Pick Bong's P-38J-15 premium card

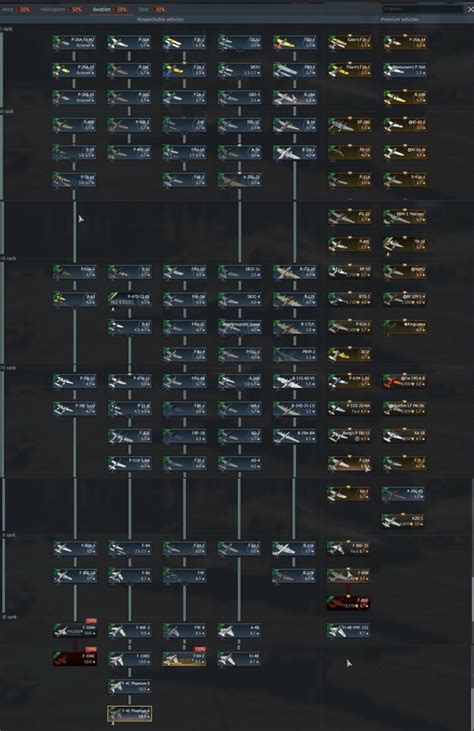pyautogui.click(x=350, y=436)
